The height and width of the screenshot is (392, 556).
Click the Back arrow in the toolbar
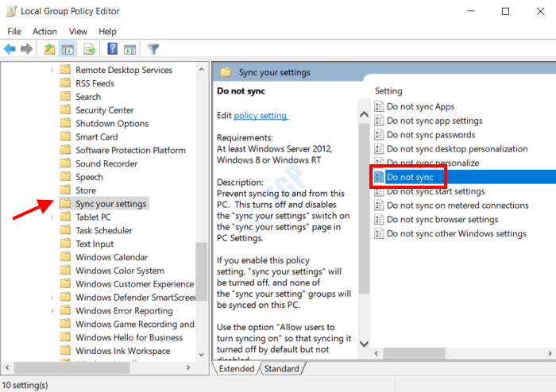pos(10,49)
